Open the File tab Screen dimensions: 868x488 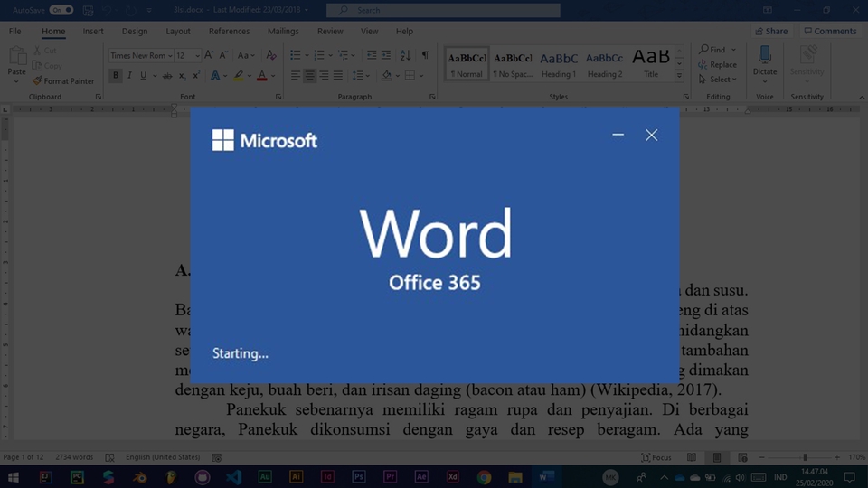point(15,31)
